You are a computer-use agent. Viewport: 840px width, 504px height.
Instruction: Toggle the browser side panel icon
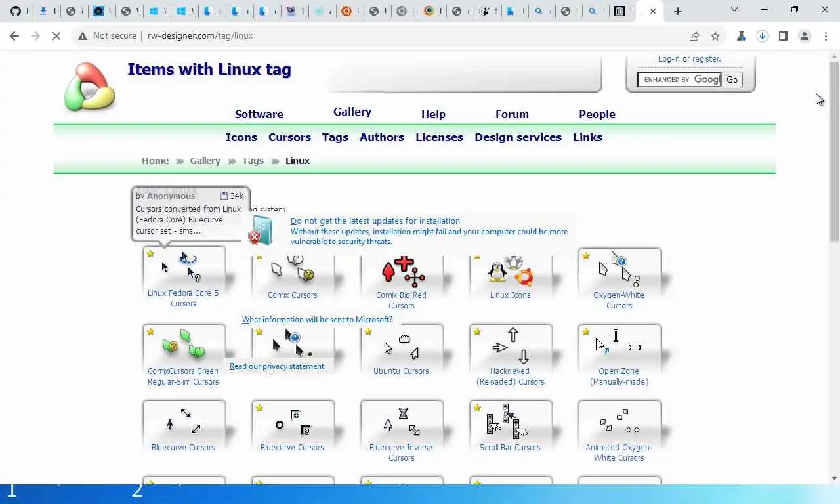coord(783,36)
